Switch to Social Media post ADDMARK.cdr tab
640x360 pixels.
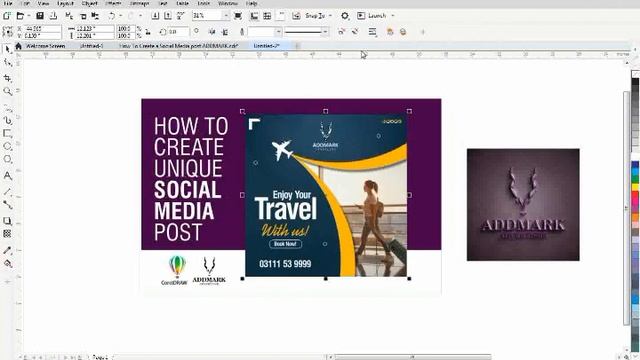(x=179, y=46)
